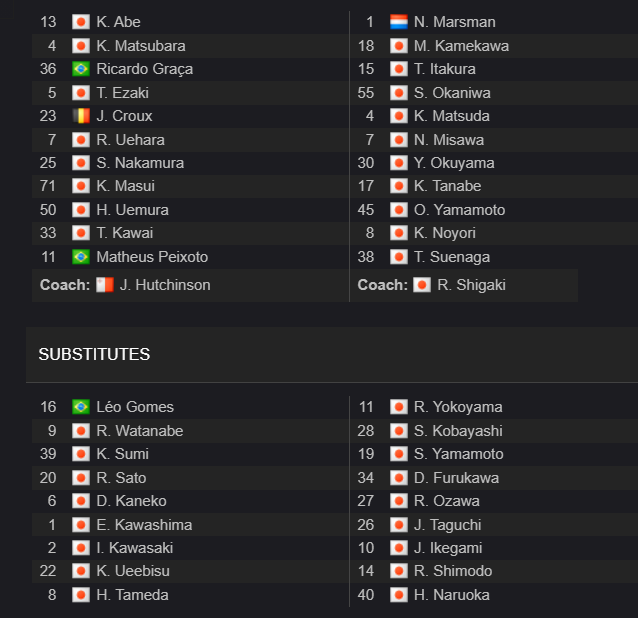Select player O. Yamamoto in starting lineup
638x618 pixels.
coord(459,210)
